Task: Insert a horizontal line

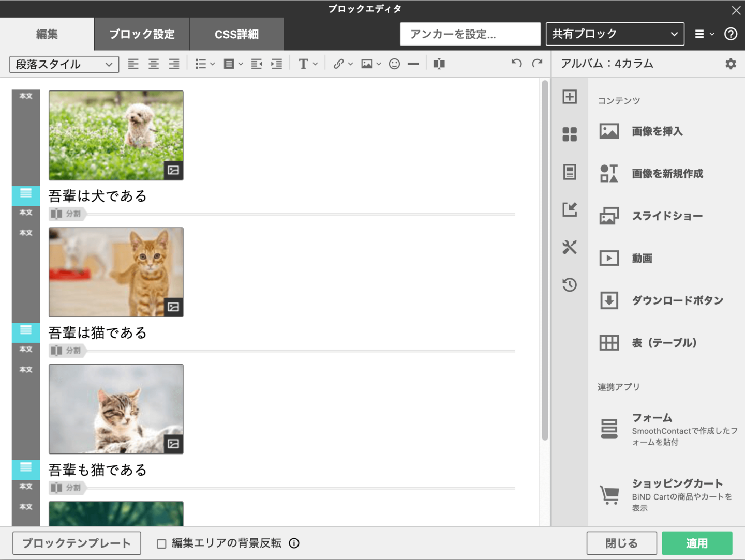Action: (x=413, y=64)
